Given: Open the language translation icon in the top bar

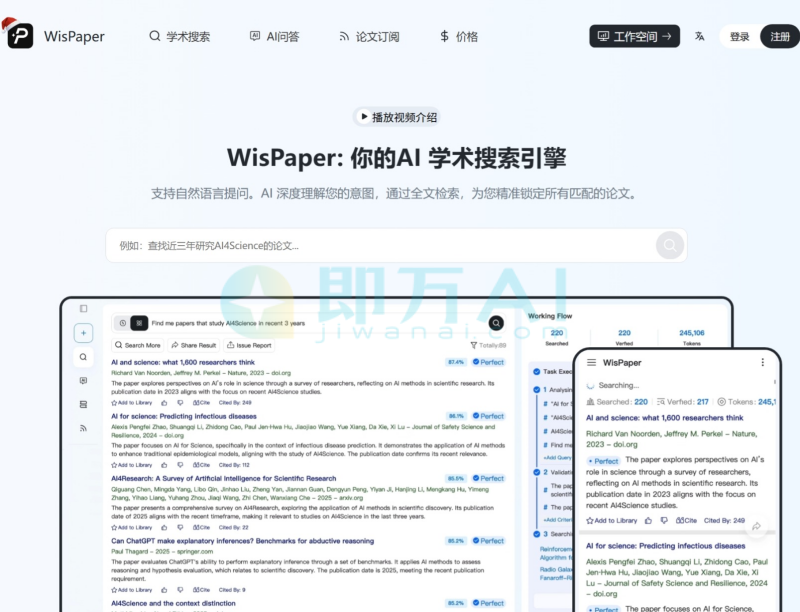Looking at the screenshot, I should click(700, 36).
